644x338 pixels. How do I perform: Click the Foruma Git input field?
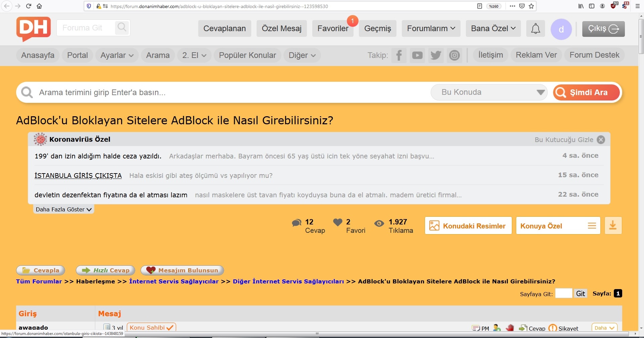click(x=86, y=28)
